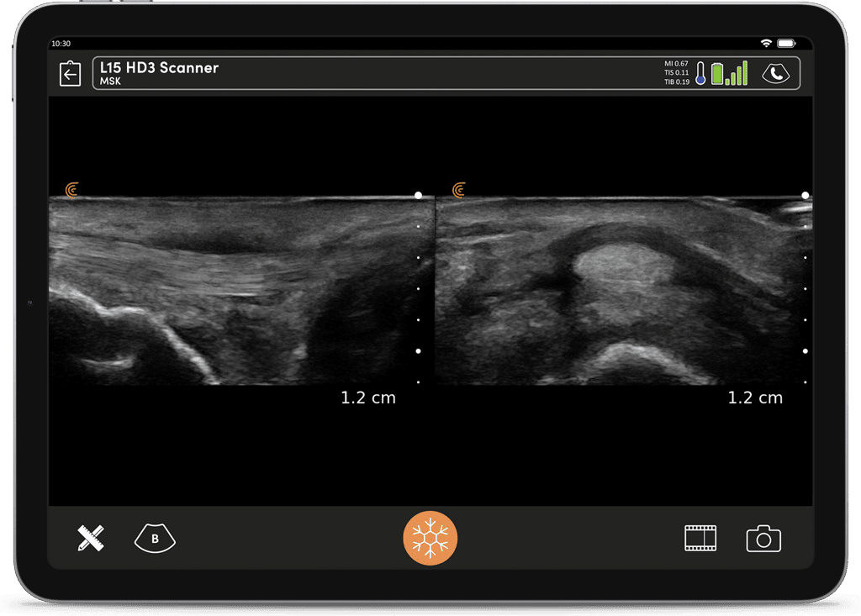The height and width of the screenshot is (616, 861).
Task: Tap the Wi-Fi icon in status bar
Action: pyautogui.click(x=765, y=43)
